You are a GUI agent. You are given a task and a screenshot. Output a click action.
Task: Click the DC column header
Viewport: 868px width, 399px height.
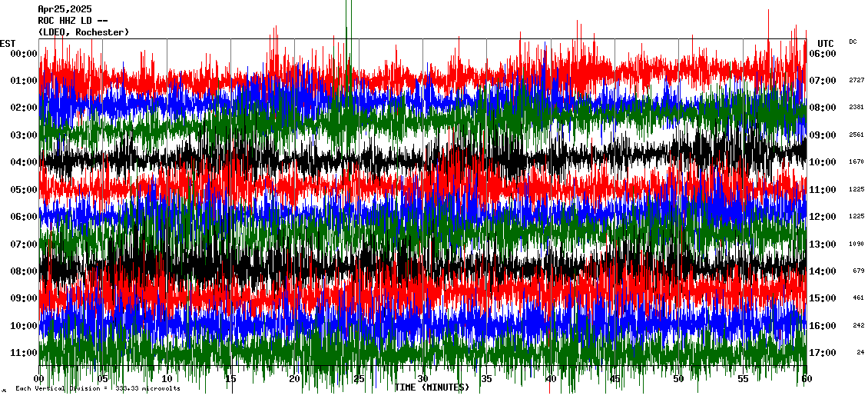point(853,42)
